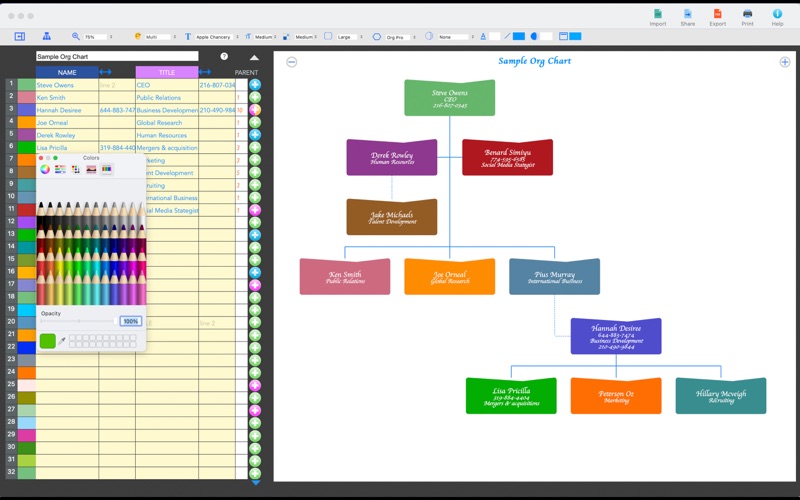Click the opacity 100% field
This screenshot has width=800, height=500.
point(131,321)
